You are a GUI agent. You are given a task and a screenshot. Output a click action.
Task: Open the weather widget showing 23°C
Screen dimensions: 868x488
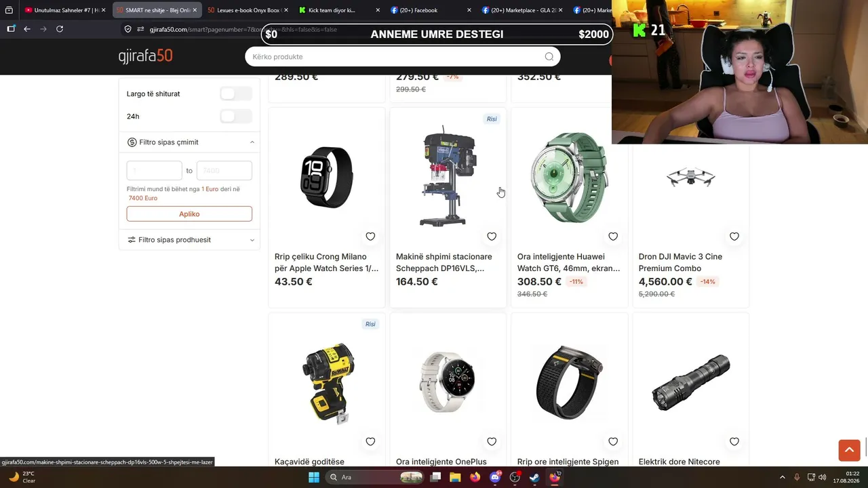(22, 477)
